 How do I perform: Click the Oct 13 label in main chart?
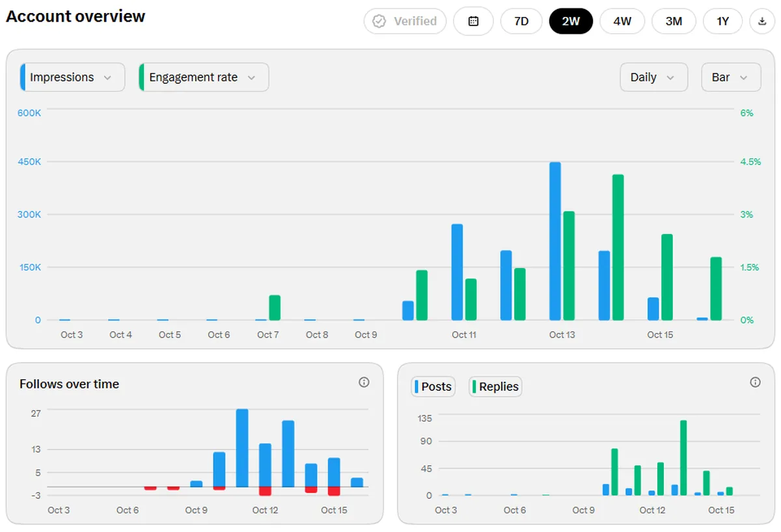[562, 335]
